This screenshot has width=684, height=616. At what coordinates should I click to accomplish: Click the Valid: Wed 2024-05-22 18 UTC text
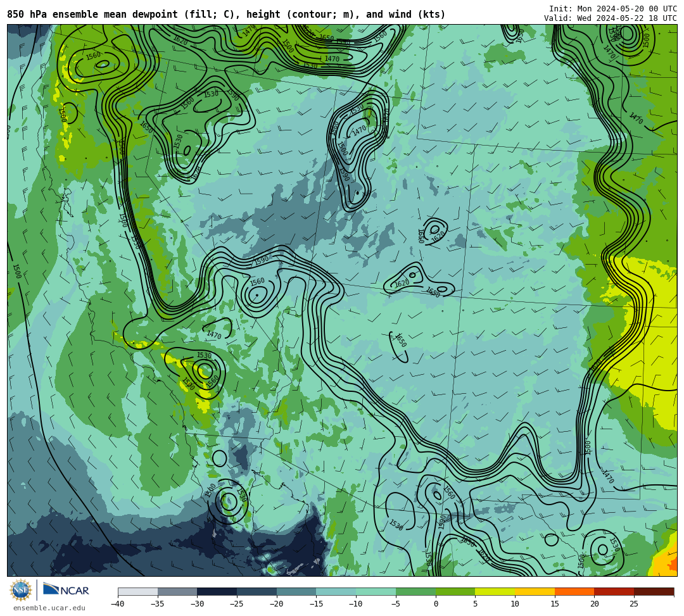coord(611,18)
